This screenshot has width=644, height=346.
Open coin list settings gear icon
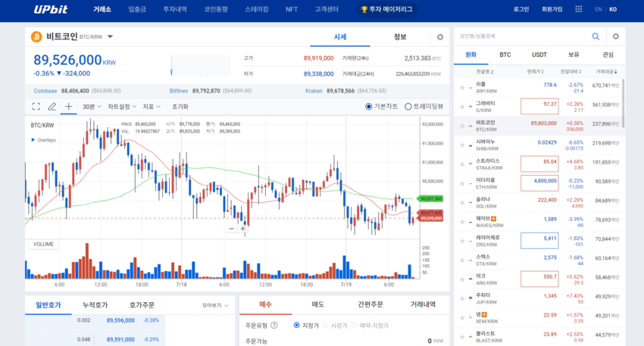pyautogui.click(x=615, y=36)
